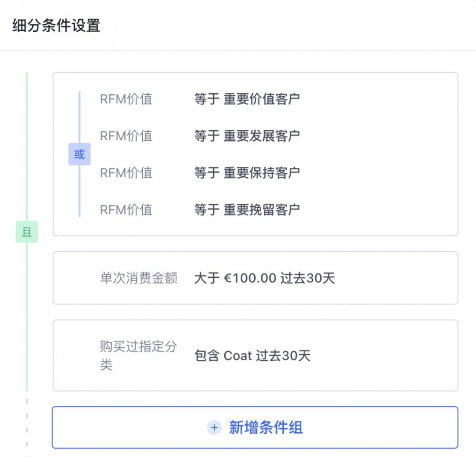Click the 且 logic operator badge

pyautogui.click(x=27, y=232)
